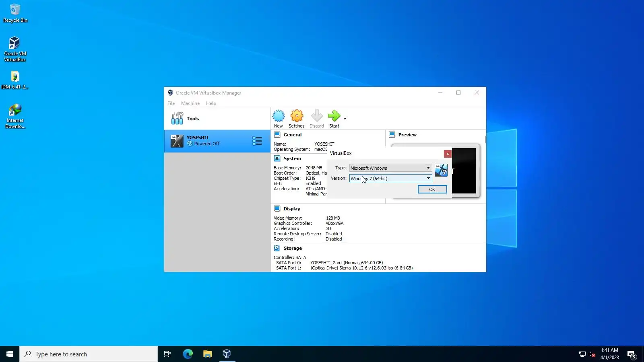Click OK in the VirtualBox dialog

click(432, 189)
